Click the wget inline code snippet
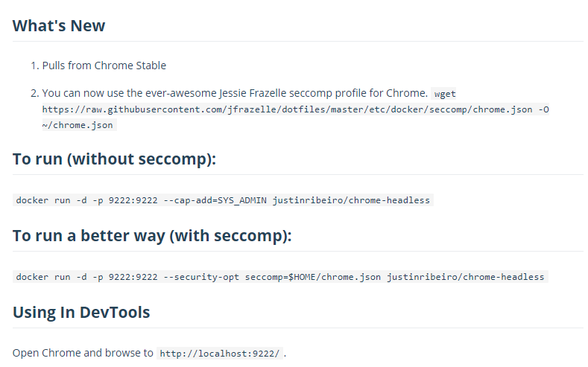The width and height of the screenshot is (588, 367). [x=445, y=94]
